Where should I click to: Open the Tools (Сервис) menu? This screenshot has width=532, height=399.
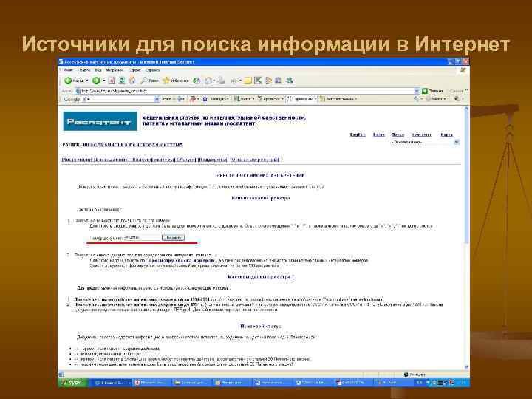pyautogui.click(x=134, y=70)
